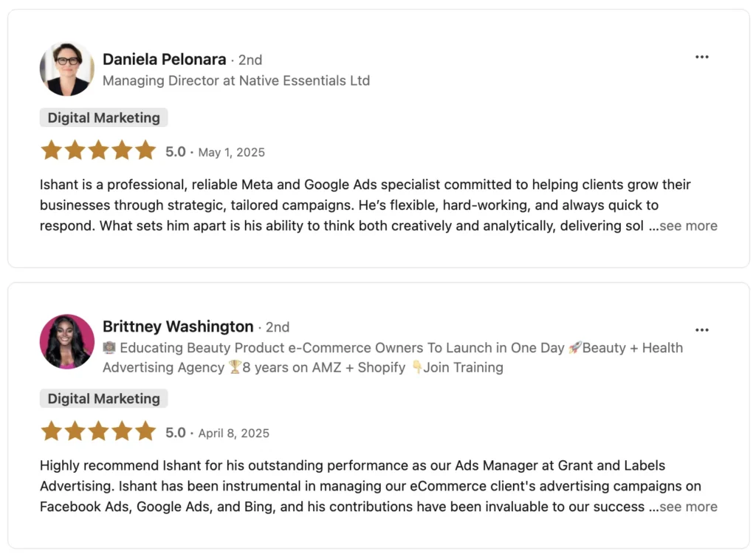This screenshot has height=554, width=756.
Task: Open the overflow menu on Daniela's review
Action: click(x=702, y=56)
